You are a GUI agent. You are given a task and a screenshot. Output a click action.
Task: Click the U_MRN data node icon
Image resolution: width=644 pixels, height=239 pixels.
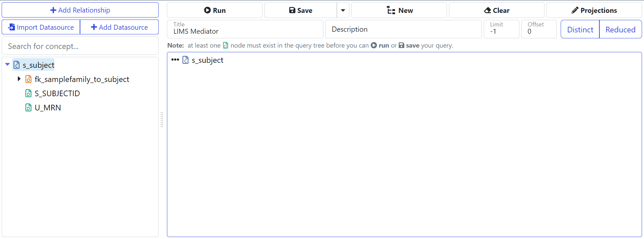pos(29,108)
